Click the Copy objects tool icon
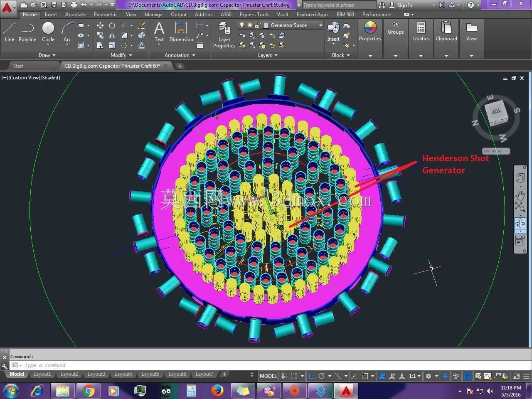Viewport: 532px width, 399px height. click(100, 35)
